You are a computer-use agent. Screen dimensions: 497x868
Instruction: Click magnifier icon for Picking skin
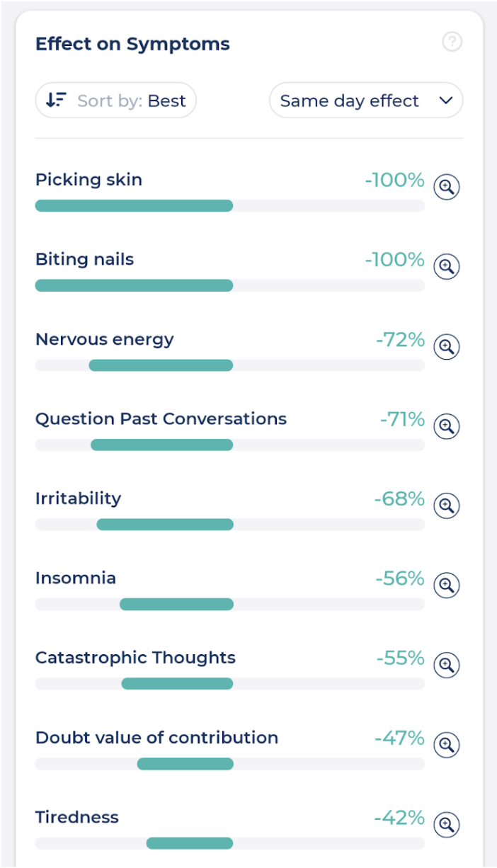coord(446,188)
